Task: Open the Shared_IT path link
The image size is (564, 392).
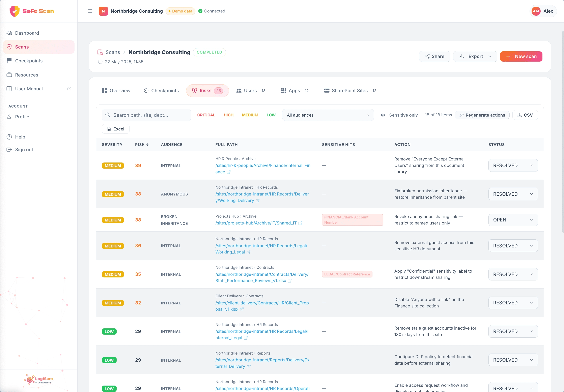Action: [x=256, y=223]
